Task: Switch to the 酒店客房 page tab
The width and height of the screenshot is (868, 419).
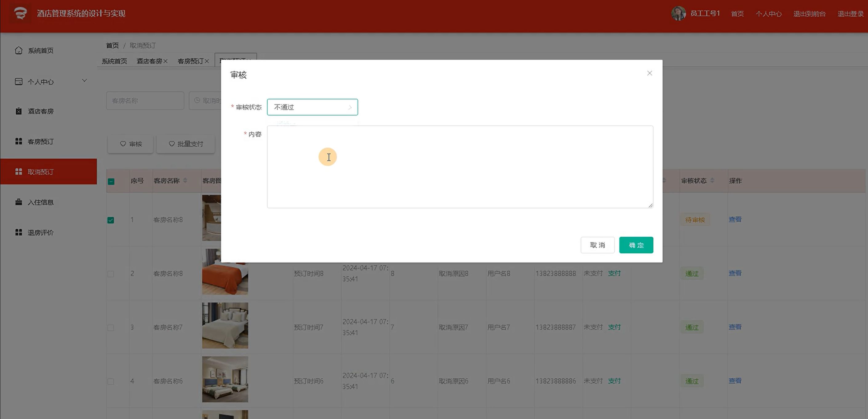Action: (x=149, y=61)
